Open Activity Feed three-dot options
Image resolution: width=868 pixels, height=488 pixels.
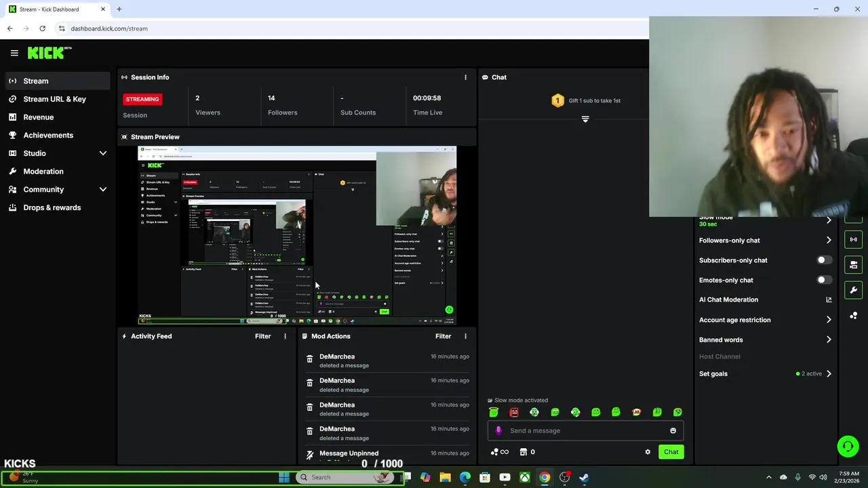tap(285, 336)
